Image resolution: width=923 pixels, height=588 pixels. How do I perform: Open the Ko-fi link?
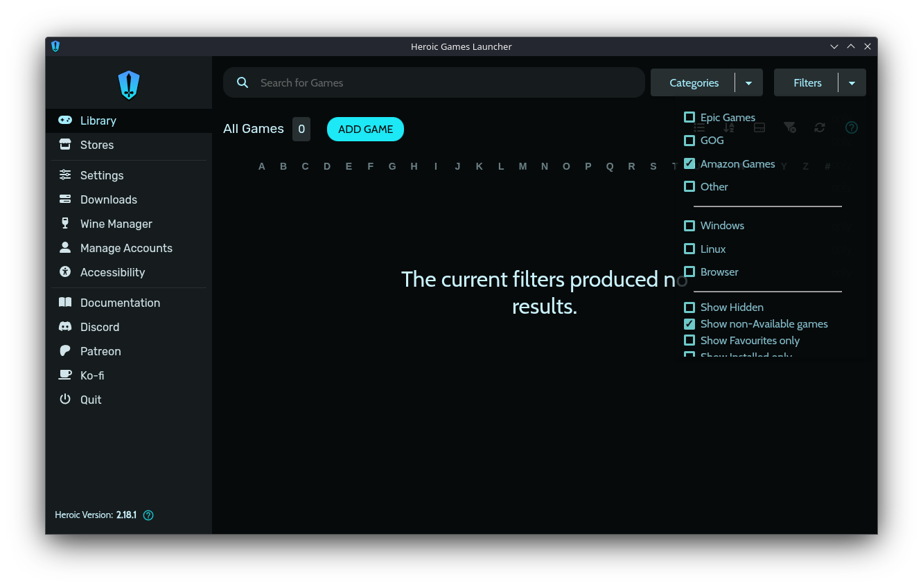pyautogui.click(x=129, y=375)
